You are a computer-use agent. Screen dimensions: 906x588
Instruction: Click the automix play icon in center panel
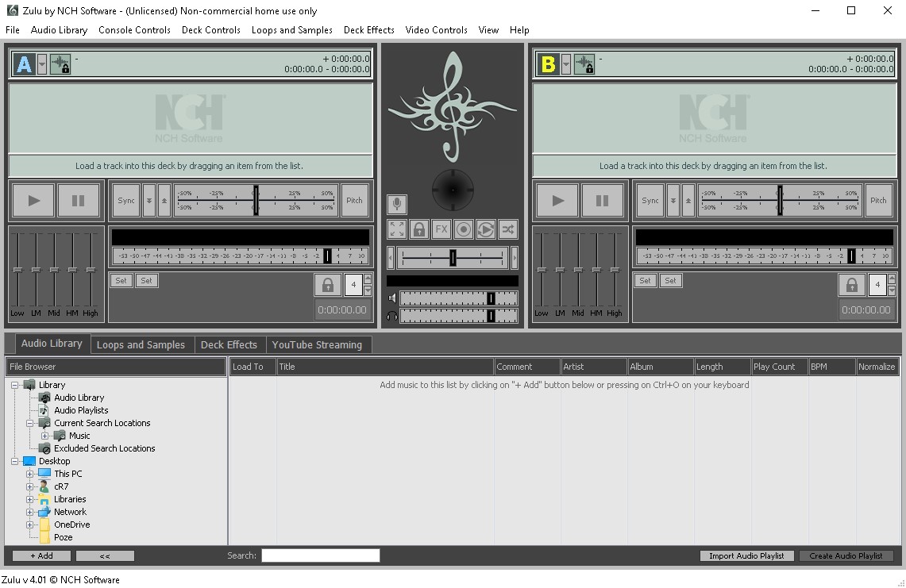click(x=485, y=229)
